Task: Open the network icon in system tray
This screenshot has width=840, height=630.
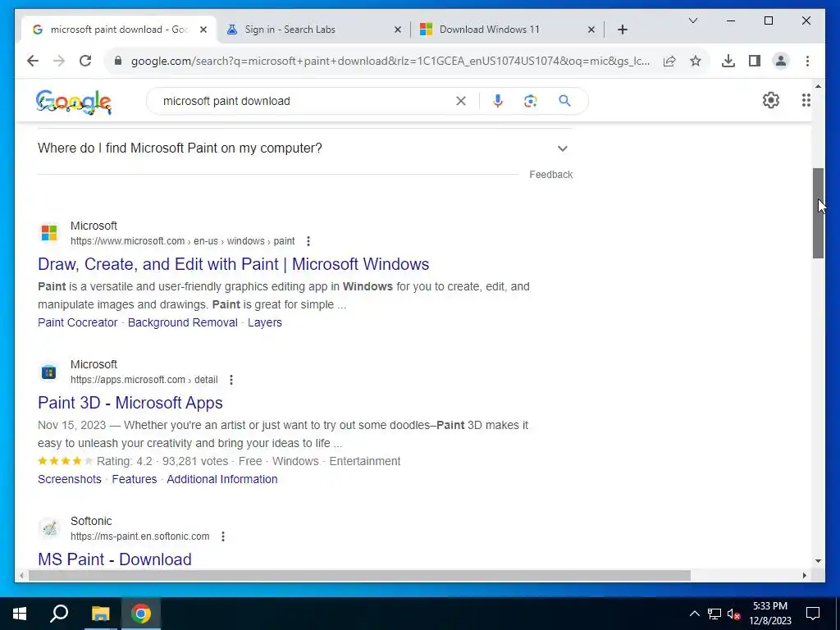Action: [714, 614]
